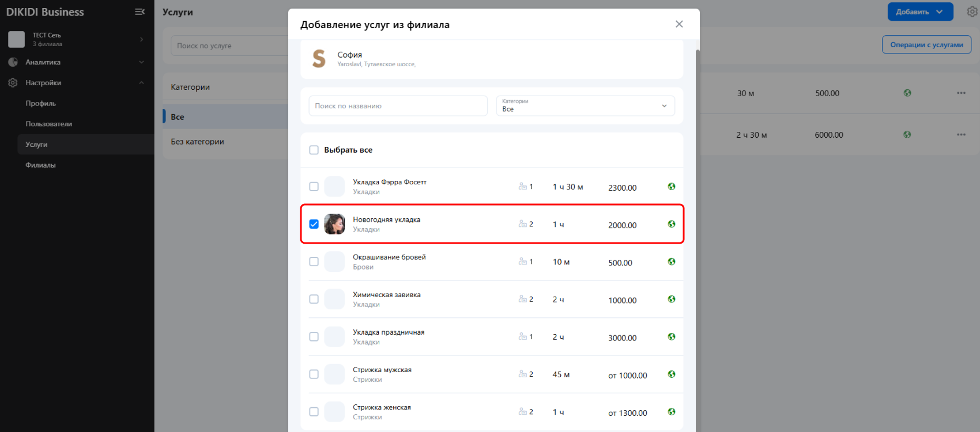
Task: Open the settings gear at top right
Action: point(972,12)
